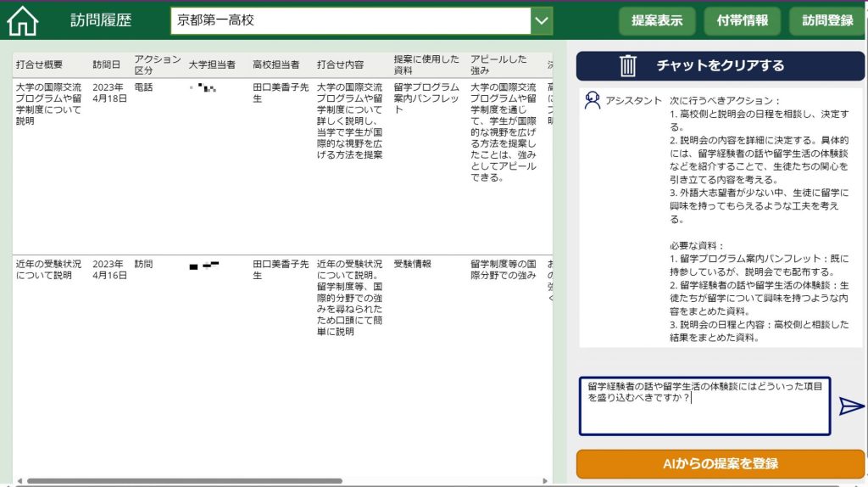Viewport: 868px width, 487px height.
Task: Open the 京都第一高校 combo box
Action: click(351, 20)
